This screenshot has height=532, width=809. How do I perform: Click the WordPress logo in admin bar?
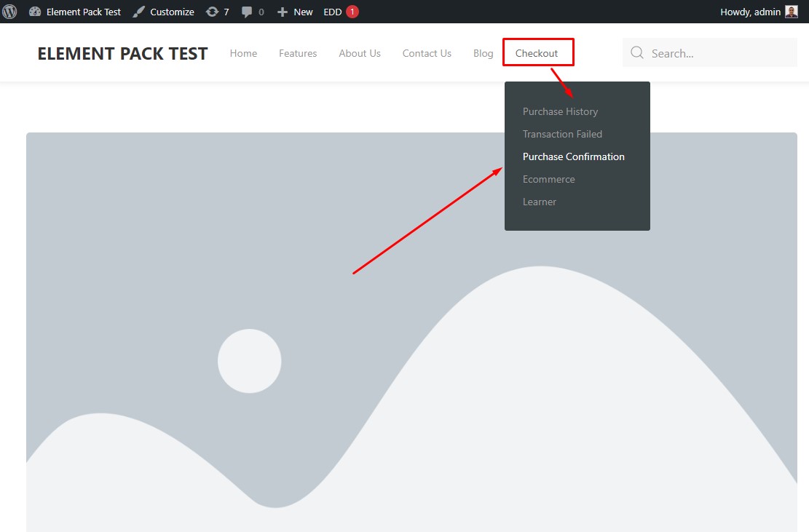[x=9, y=11]
